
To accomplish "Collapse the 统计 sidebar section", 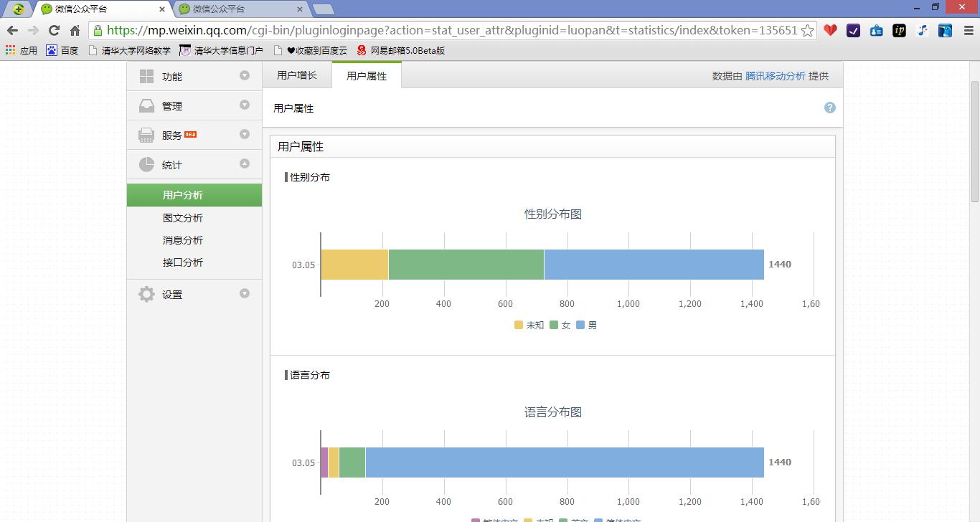I will tap(245, 164).
